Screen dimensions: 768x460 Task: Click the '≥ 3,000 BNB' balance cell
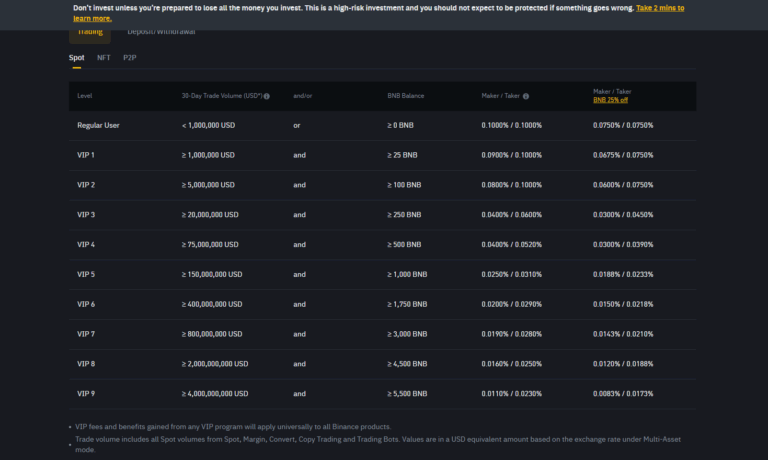(x=407, y=335)
